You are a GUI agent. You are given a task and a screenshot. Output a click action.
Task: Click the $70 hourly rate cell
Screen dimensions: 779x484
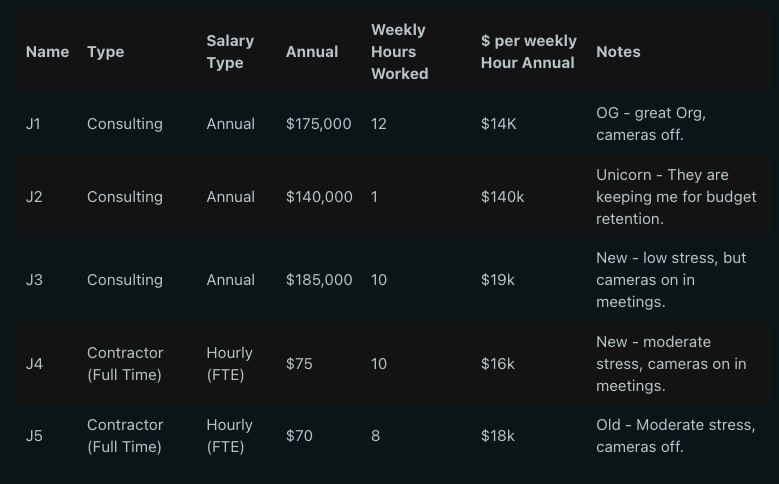point(299,436)
